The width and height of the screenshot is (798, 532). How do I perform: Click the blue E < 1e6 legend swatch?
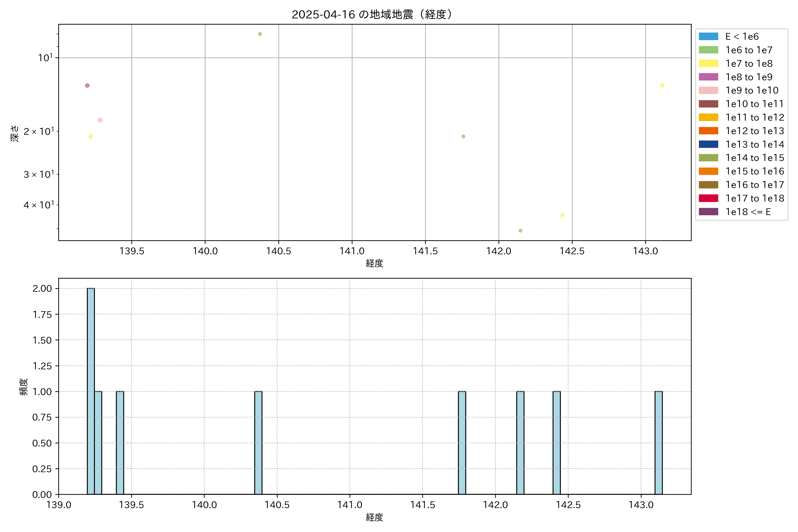(708, 36)
